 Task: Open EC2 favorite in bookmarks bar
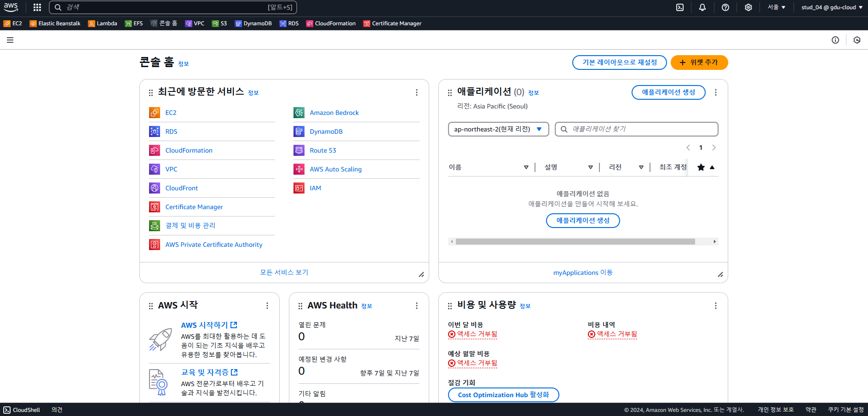click(x=13, y=23)
